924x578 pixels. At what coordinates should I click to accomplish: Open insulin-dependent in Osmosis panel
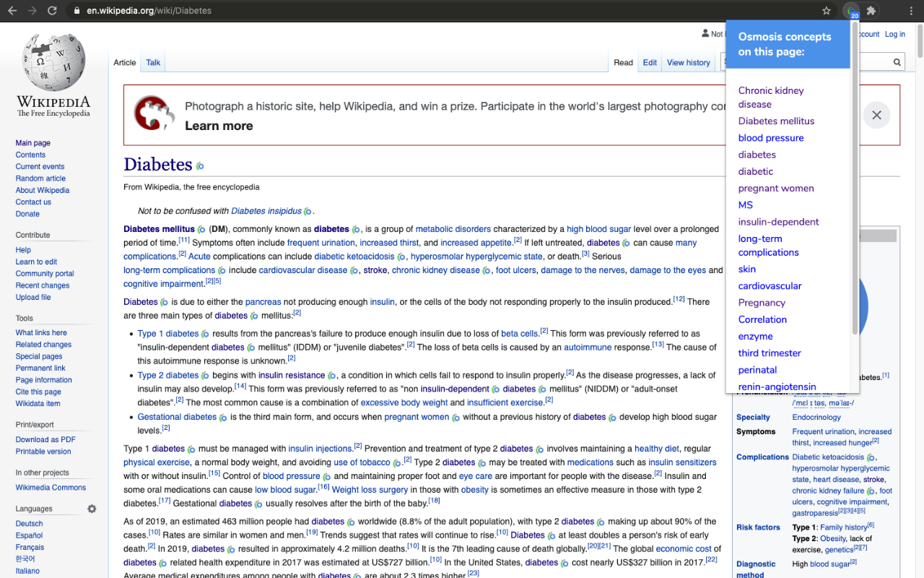pos(778,222)
